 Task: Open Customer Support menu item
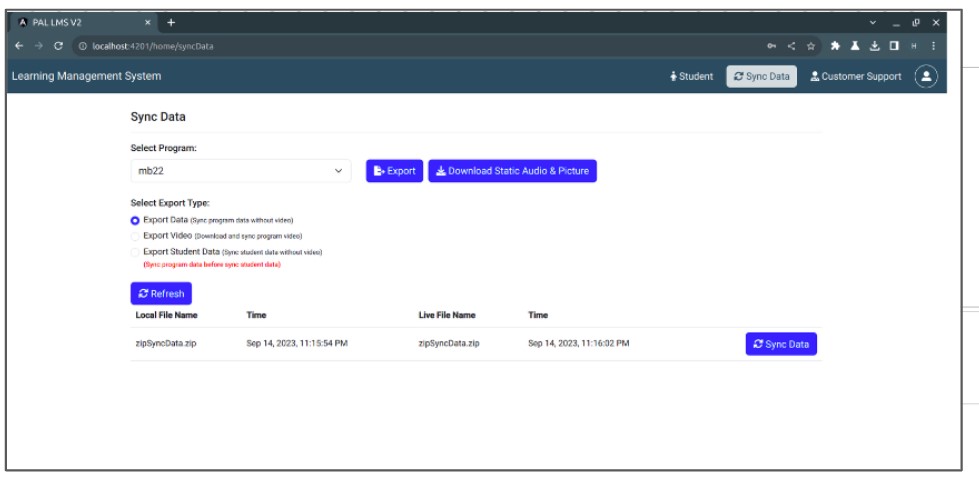(855, 76)
